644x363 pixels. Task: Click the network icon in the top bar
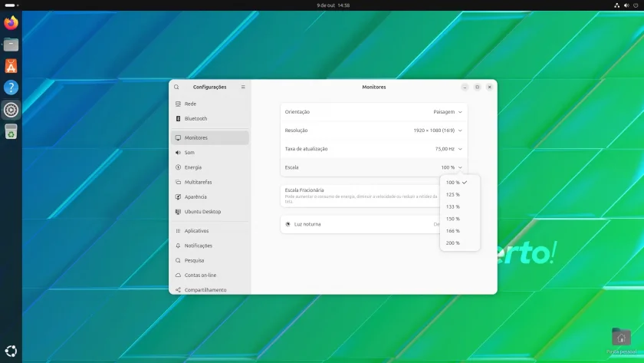pos(617,5)
